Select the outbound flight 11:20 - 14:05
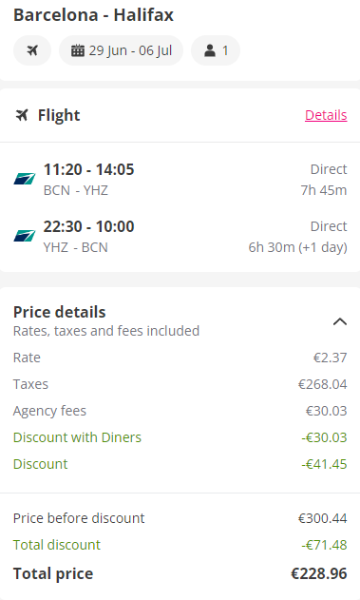 pos(180,179)
